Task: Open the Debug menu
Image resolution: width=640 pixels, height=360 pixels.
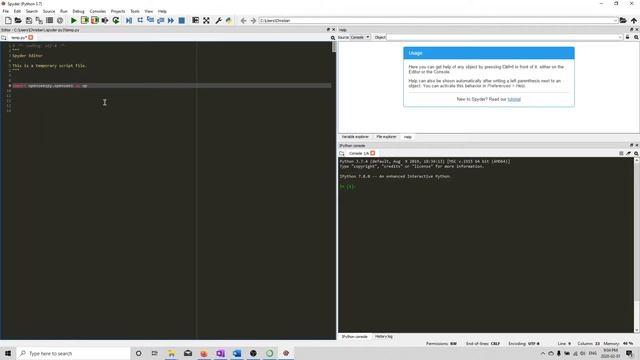Action: (x=78, y=11)
